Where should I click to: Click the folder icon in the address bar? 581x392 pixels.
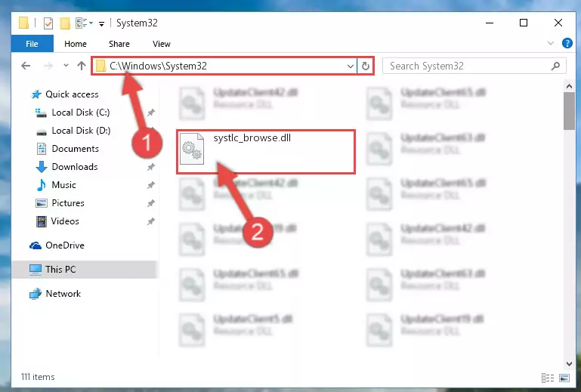100,66
